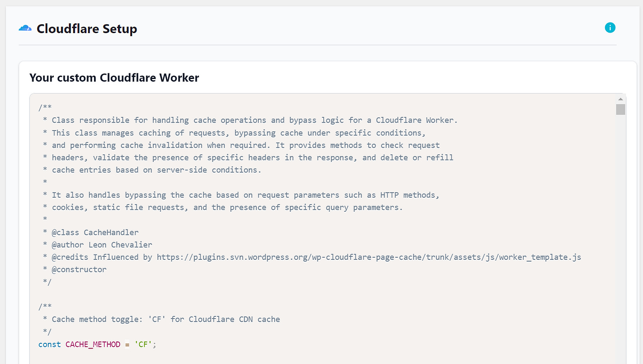Image resolution: width=643 pixels, height=364 pixels.
Task: Click the 'Cache method toggle' comment line
Action: 161,319
